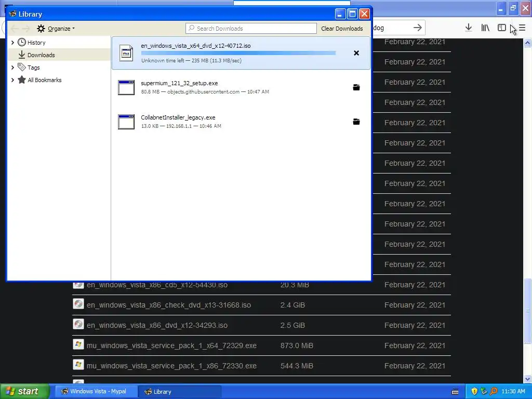
Task: Click the page vertical scrollbar thumb
Action: [x=527, y=311]
